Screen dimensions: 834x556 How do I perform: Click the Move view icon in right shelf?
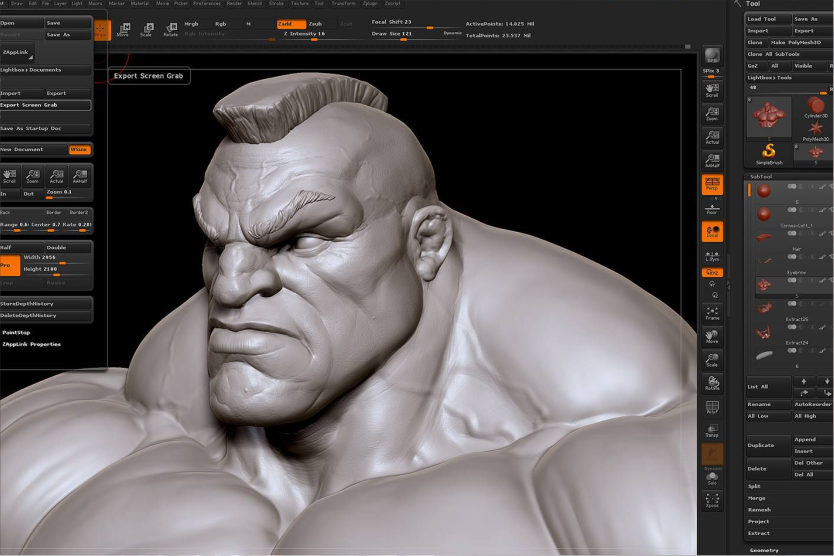click(x=712, y=336)
